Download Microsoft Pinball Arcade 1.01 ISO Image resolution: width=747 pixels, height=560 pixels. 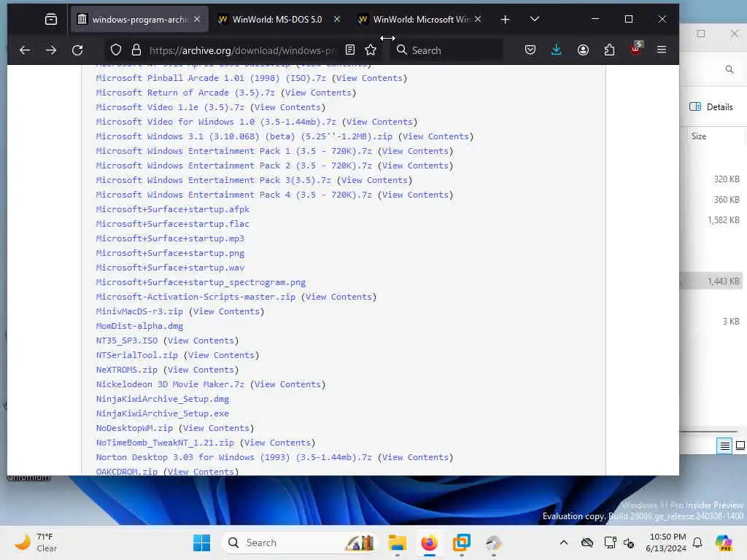[211, 78]
